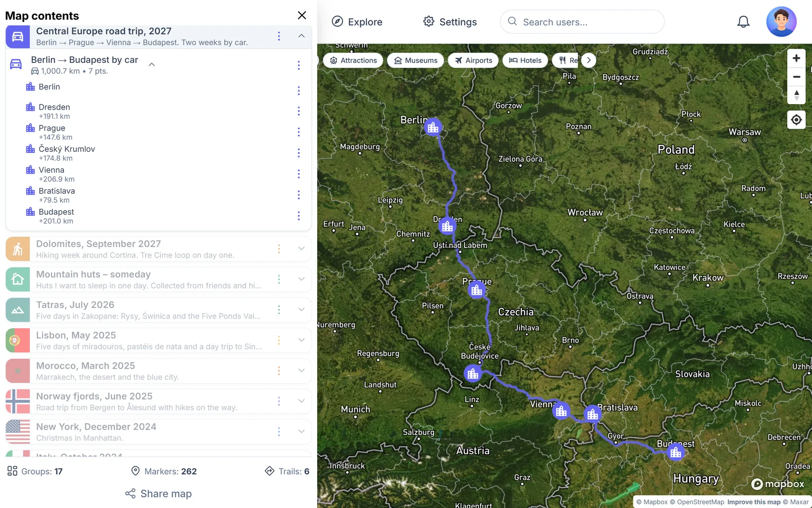This screenshot has height=508, width=812.
Task: Filter map by Hotels
Action: 525,60
